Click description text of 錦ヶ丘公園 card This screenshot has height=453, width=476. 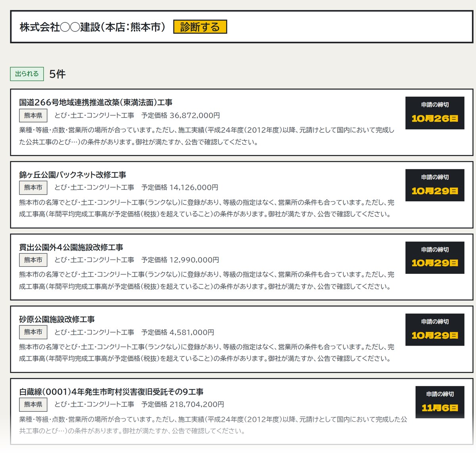click(207, 208)
